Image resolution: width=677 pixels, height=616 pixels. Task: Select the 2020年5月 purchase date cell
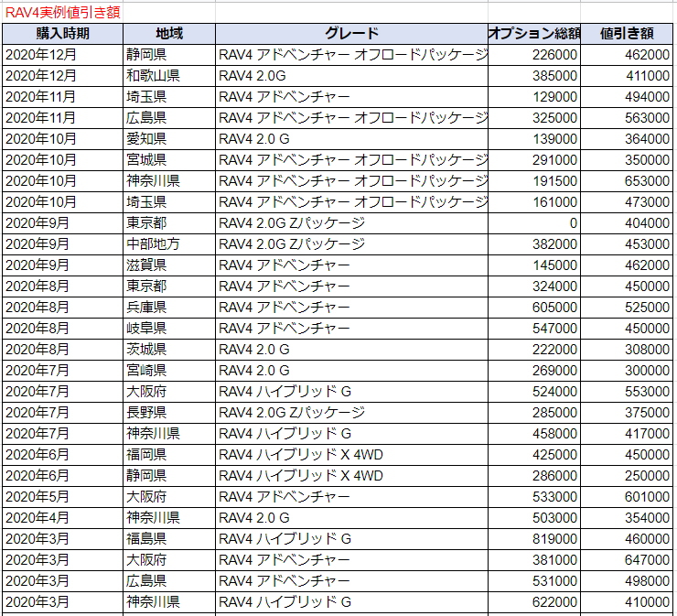62,497
